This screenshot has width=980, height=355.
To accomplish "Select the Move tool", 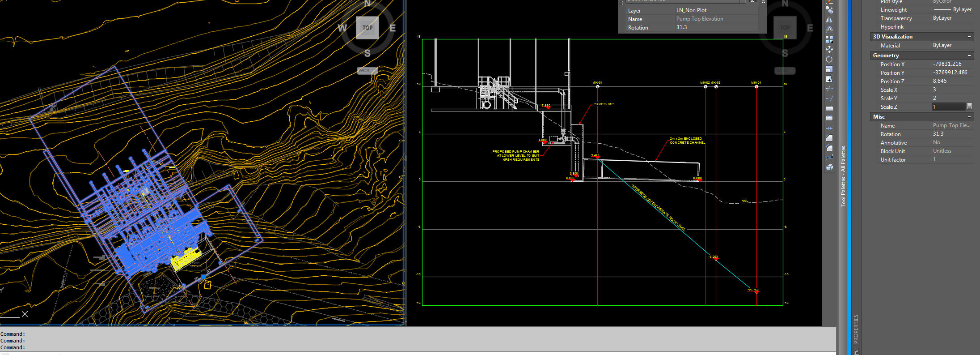I will (x=829, y=49).
